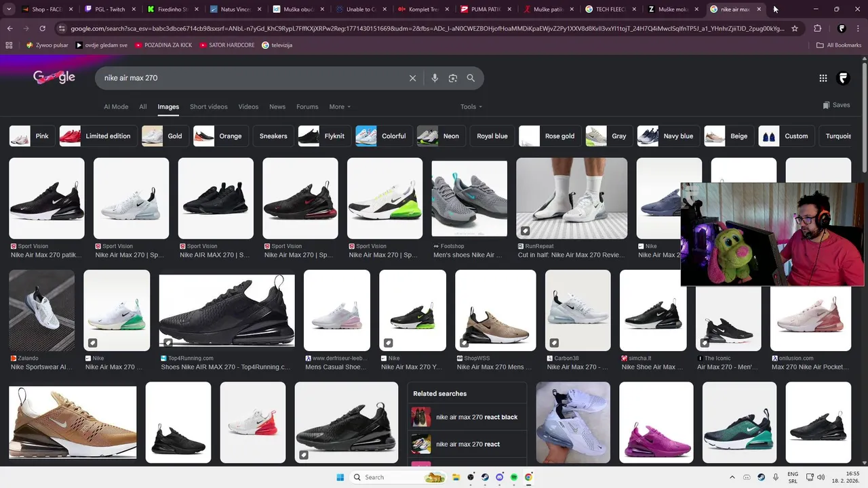This screenshot has height=488, width=868.
Task: Switch to AI Mode results
Action: click(x=116, y=106)
